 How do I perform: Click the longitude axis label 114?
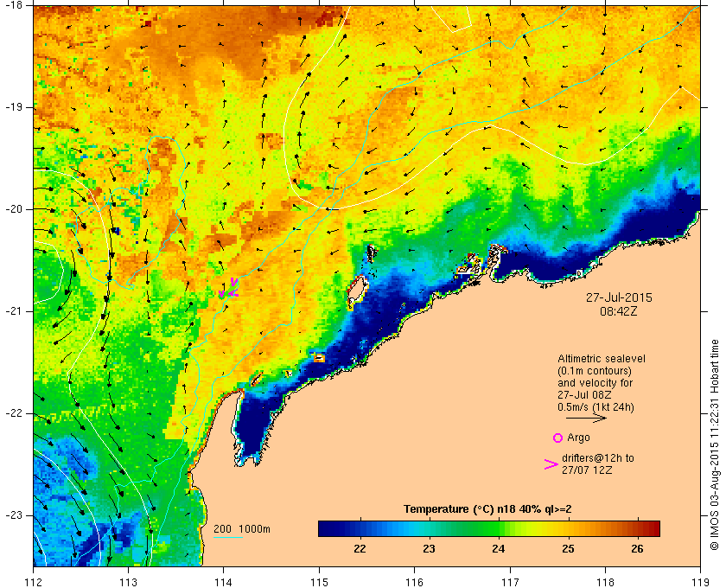(223, 581)
